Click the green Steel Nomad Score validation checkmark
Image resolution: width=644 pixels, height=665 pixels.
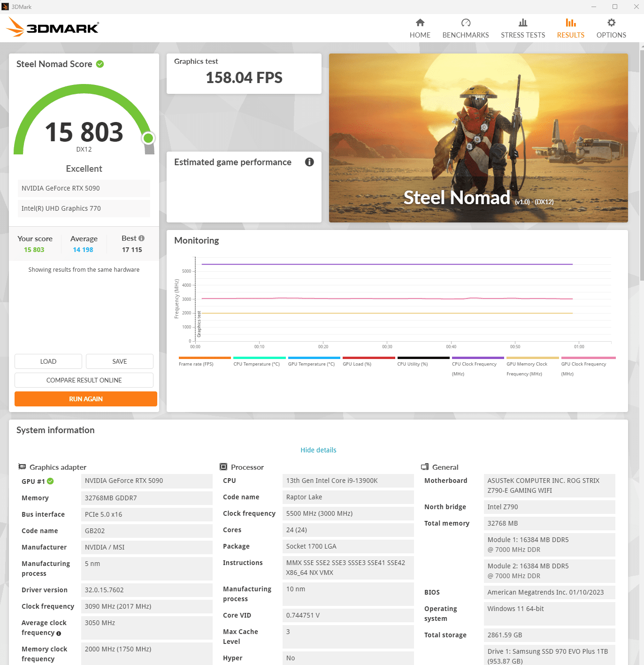[x=100, y=64]
